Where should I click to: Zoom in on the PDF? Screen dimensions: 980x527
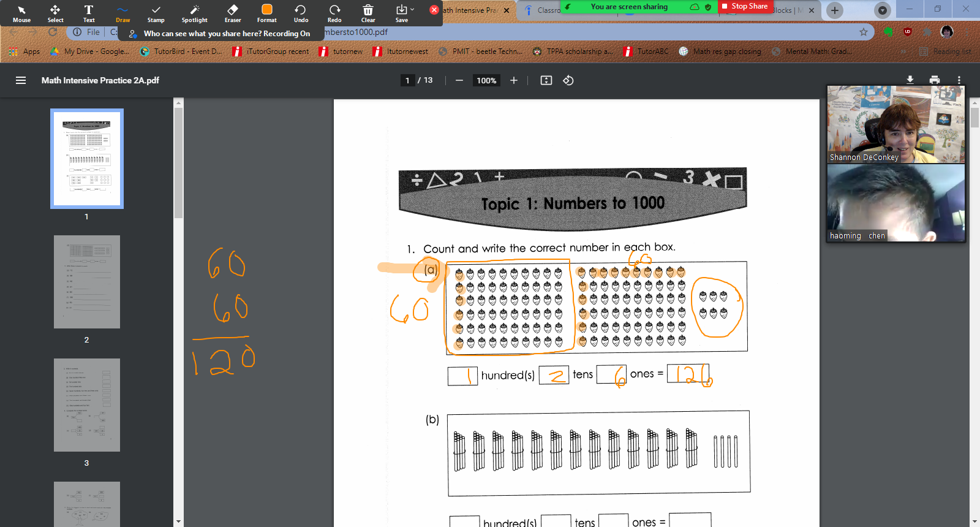tap(514, 80)
